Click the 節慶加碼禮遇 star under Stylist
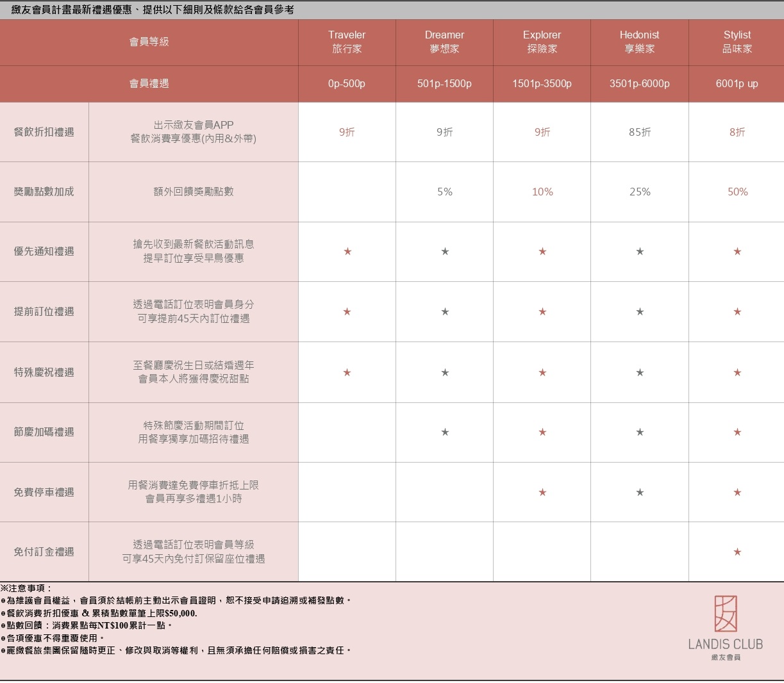 pos(737,432)
